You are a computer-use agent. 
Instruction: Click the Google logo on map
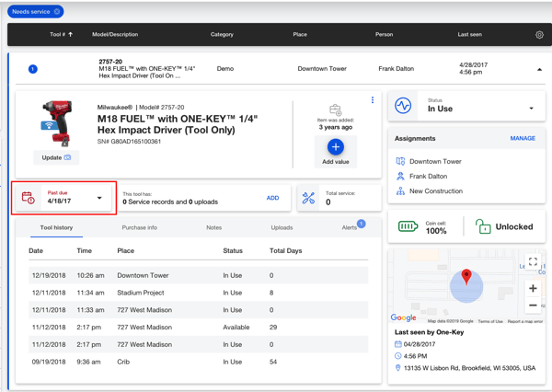click(404, 317)
